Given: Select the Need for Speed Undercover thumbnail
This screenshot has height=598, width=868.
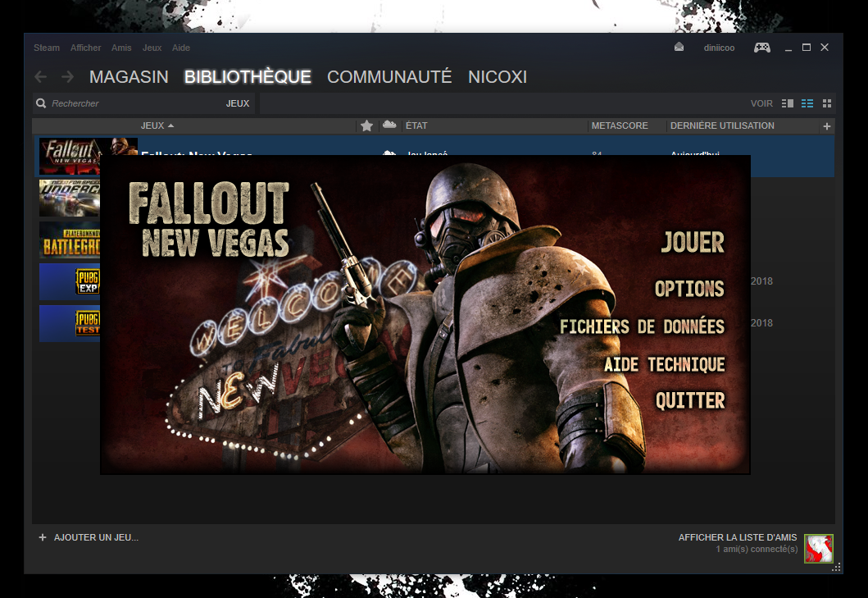Looking at the screenshot, I should pyautogui.click(x=69, y=199).
